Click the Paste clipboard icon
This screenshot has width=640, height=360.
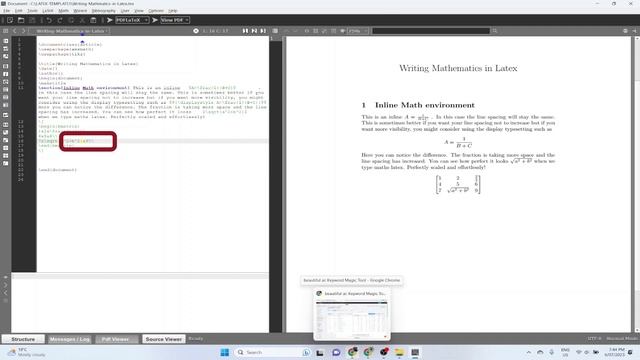click(93, 20)
